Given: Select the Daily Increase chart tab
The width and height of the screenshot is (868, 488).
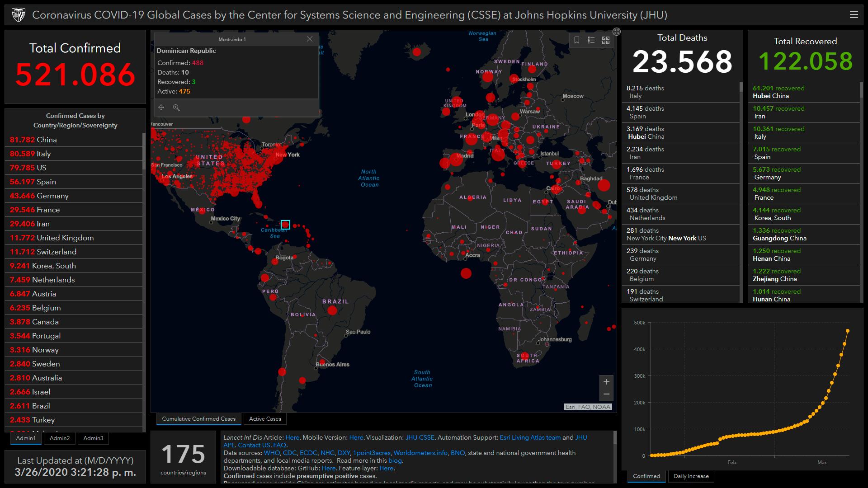Looking at the screenshot, I should (x=691, y=476).
